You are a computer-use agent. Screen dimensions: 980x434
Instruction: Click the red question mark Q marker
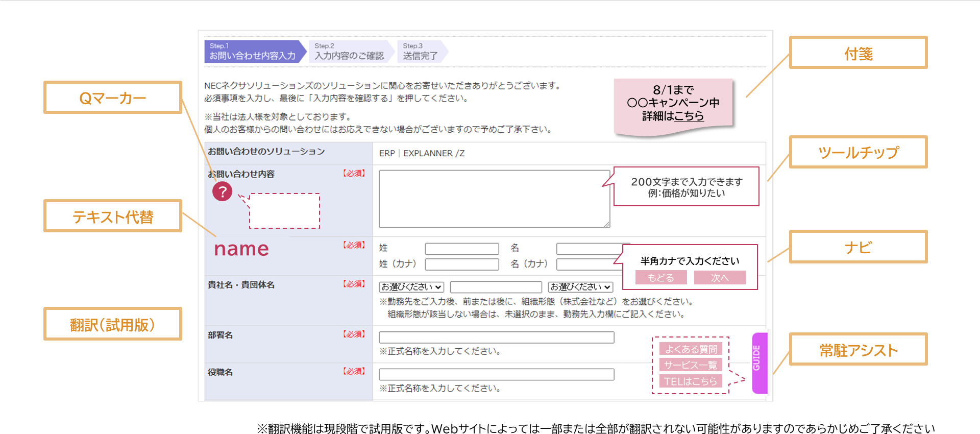pos(222,191)
